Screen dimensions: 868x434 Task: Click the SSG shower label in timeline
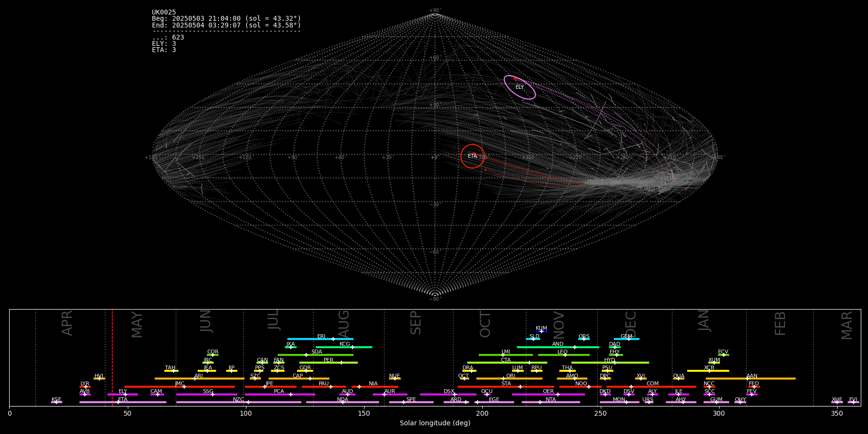coord(208,392)
